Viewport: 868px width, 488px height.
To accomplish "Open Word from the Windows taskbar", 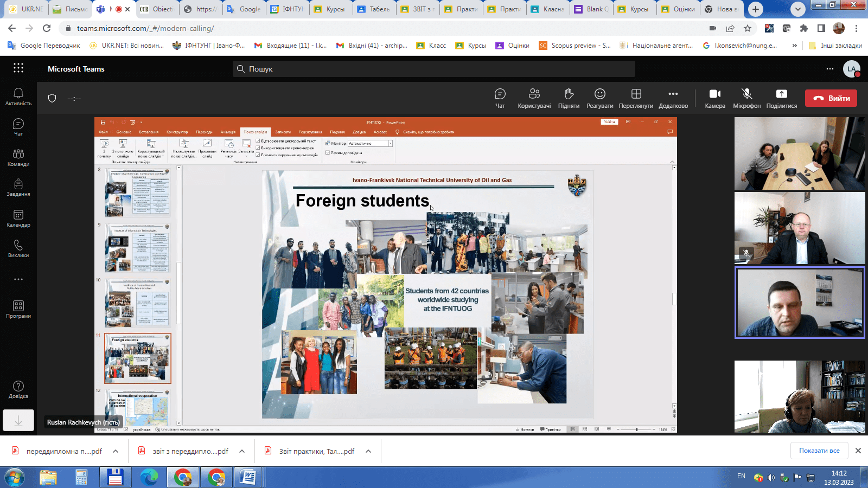I will (248, 478).
